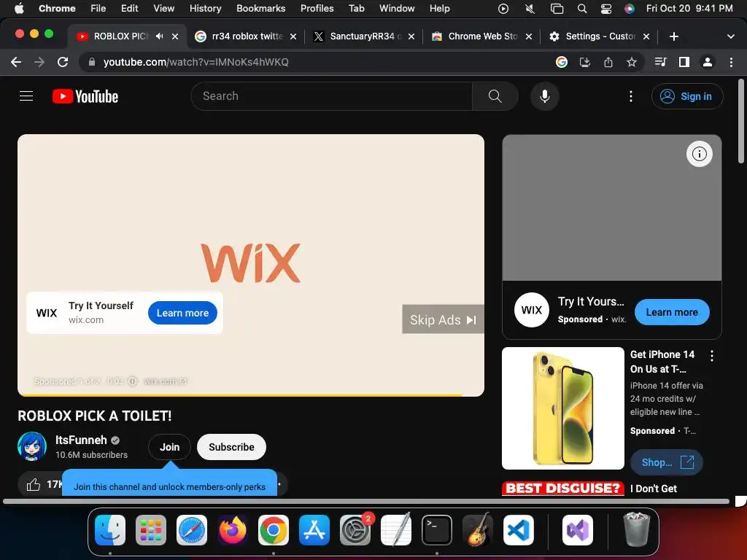Viewport: 747px width, 560px height.
Task: Open macOS Control Center icon
Action: (x=606, y=9)
